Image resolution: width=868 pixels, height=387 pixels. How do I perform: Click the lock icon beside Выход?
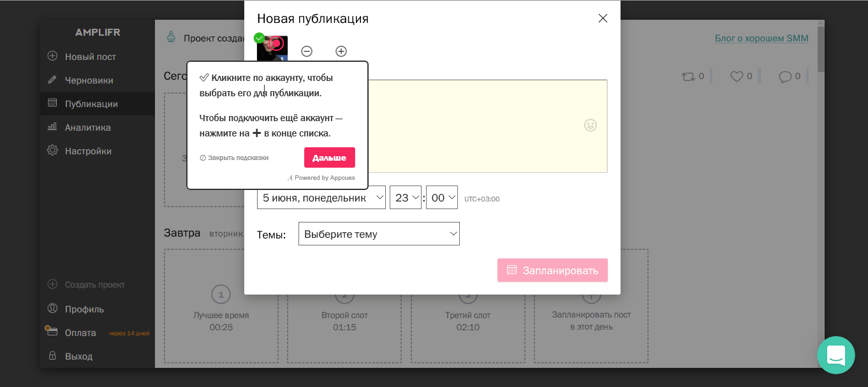coord(52,355)
